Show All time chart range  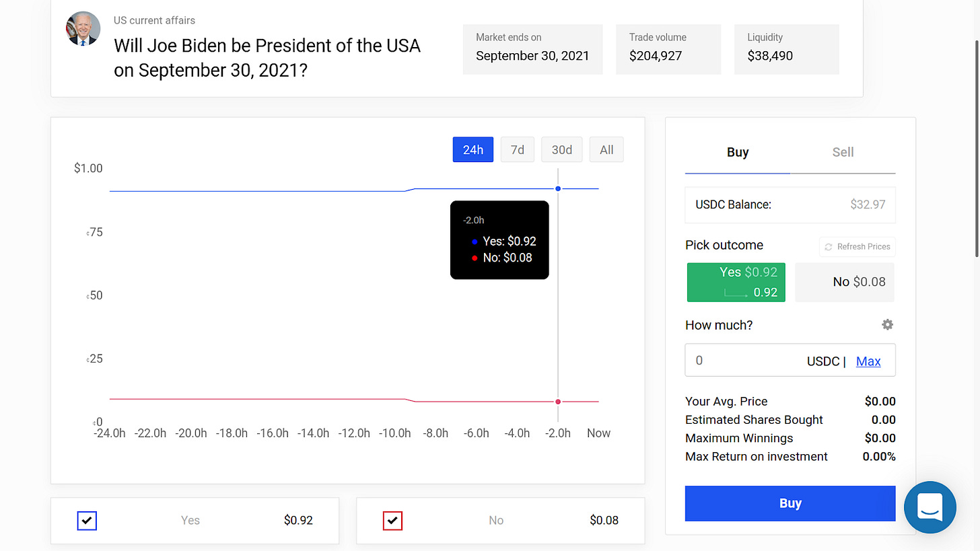pyautogui.click(x=606, y=149)
